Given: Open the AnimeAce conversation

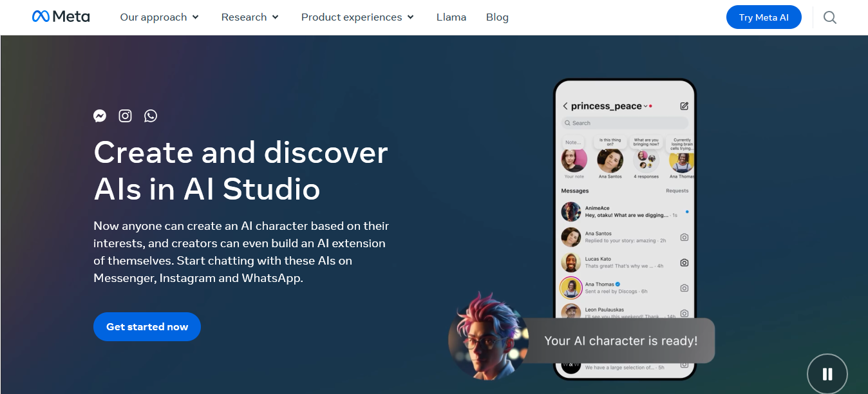Looking at the screenshot, I should pos(625,211).
